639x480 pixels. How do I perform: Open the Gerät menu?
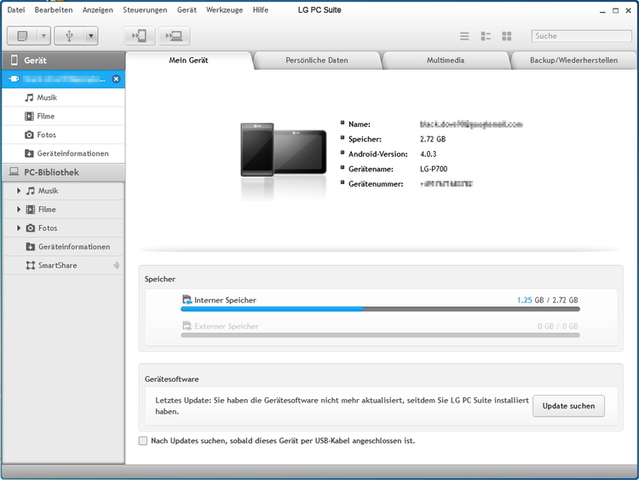pos(187,10)
